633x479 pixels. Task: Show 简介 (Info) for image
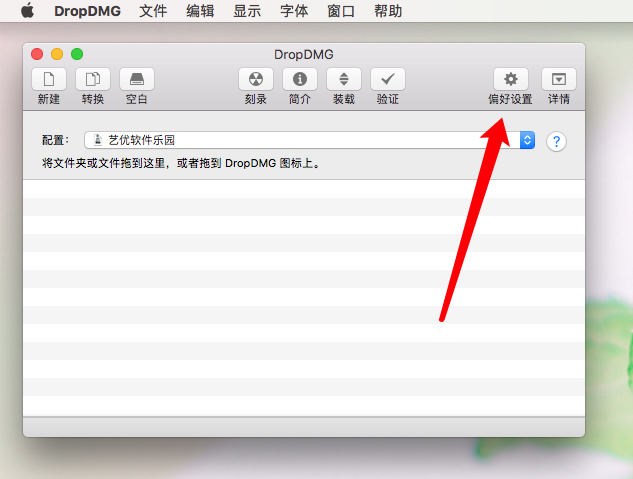[x=300, y=79]
